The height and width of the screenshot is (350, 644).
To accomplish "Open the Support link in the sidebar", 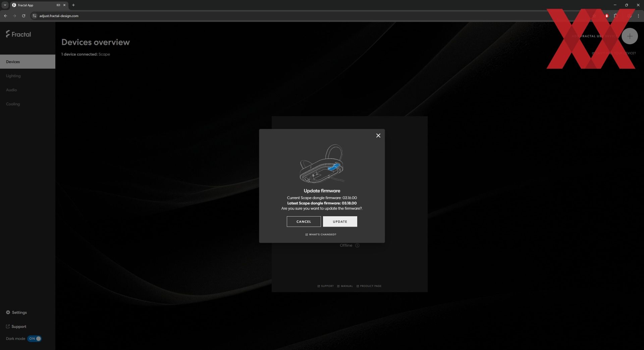I will 16,327.
